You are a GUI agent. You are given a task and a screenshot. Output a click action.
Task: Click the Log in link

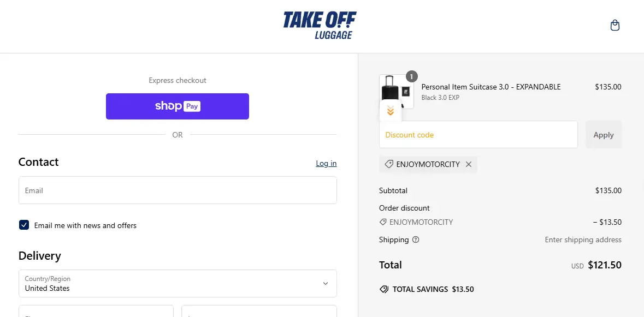tap(326, 163)
